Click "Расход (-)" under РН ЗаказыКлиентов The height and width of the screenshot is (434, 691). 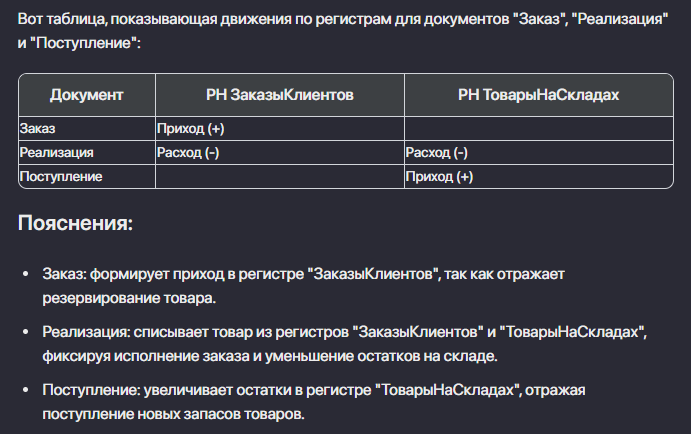[188, 153]
